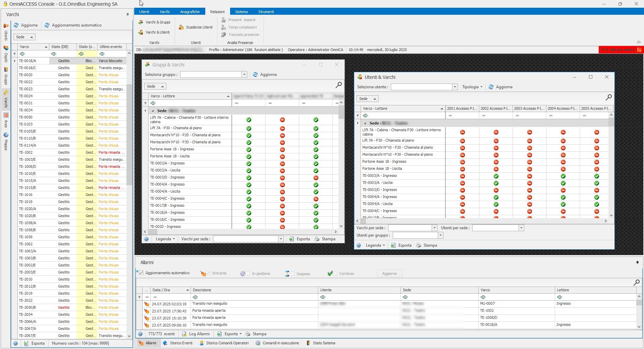
Task: Open Varchi & Utenti relation from the ribbon
Action: [x=154, y=32]
